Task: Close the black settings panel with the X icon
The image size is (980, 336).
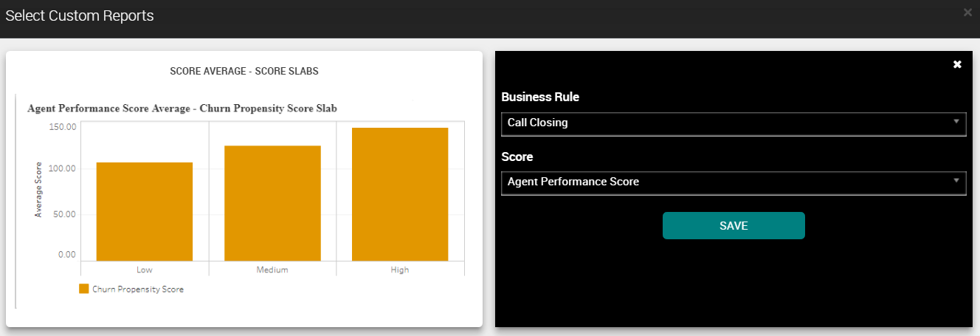Action: pyautogui.click(x=957, y=65)
